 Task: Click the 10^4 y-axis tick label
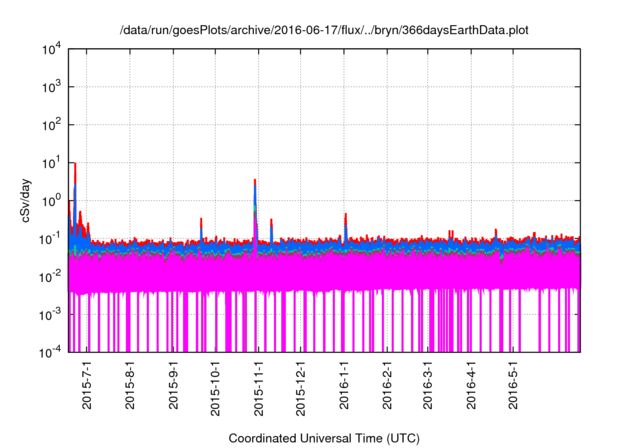(50, 49)
